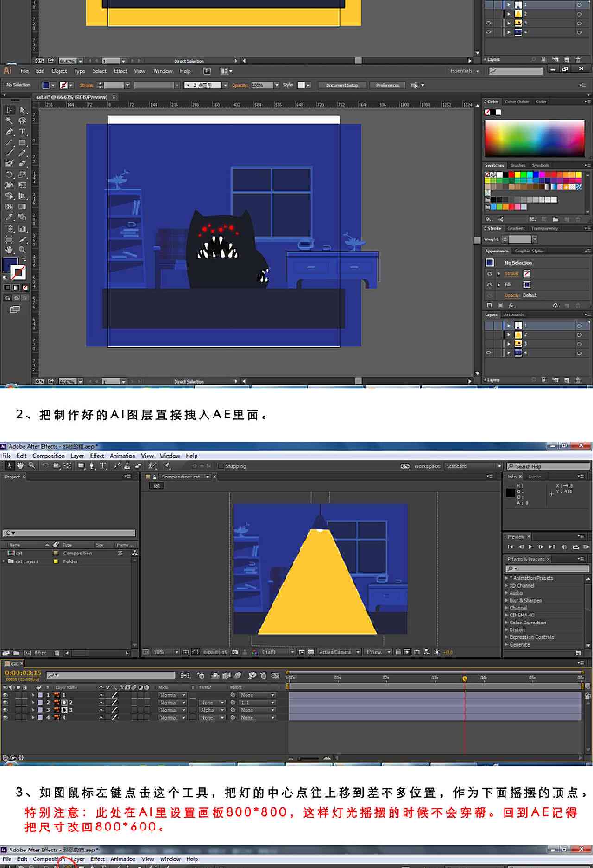Pick the Hand tool in Illustrator toolbox
Screen dimensions: 593x868
pyautogui.click(x=9, y=250)
